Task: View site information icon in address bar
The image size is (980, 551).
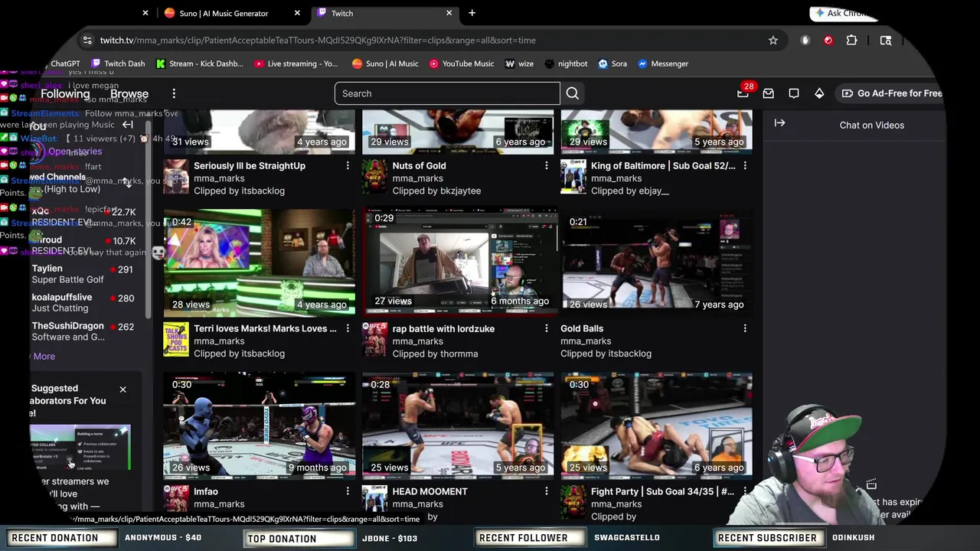Action: pyautogui.click(x=87, y=41)
